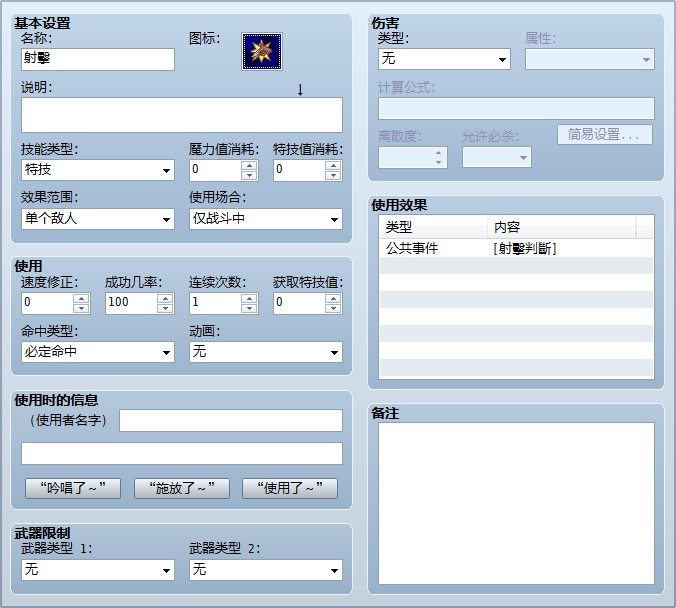This screenshot has height=608, width=676.
Task: Click the 内容 column header in 使用效果
Action: (x=562, y=227)
